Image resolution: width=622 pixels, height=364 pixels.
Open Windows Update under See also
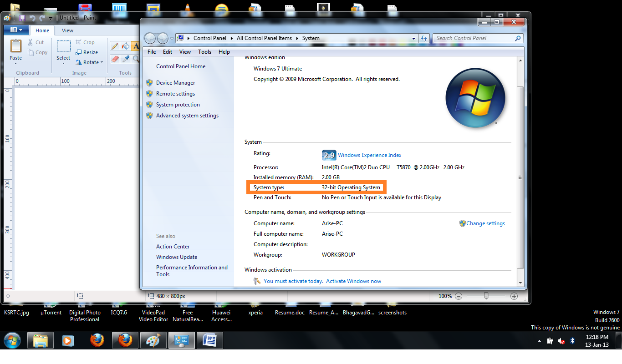pos(177,257)
